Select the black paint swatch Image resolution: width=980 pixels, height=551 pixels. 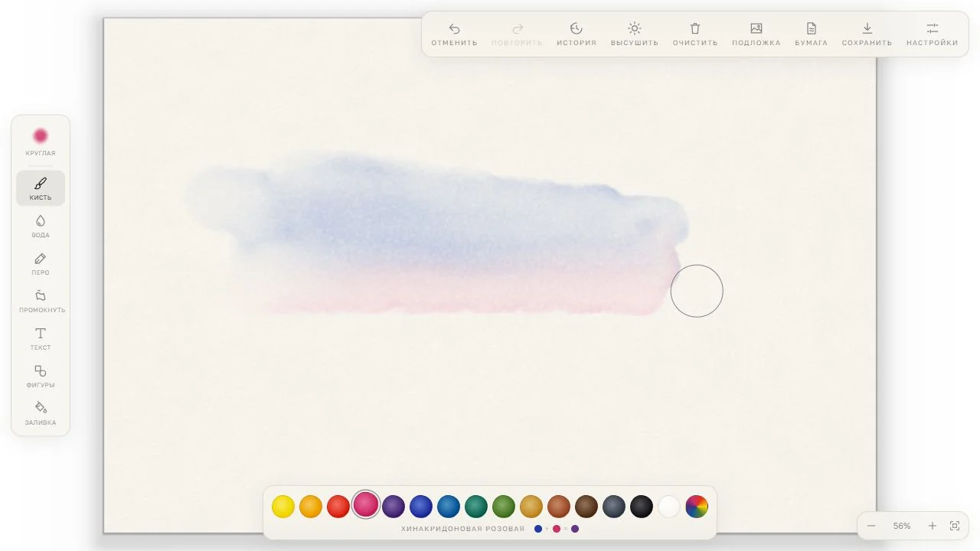click(x=642, y=507)
